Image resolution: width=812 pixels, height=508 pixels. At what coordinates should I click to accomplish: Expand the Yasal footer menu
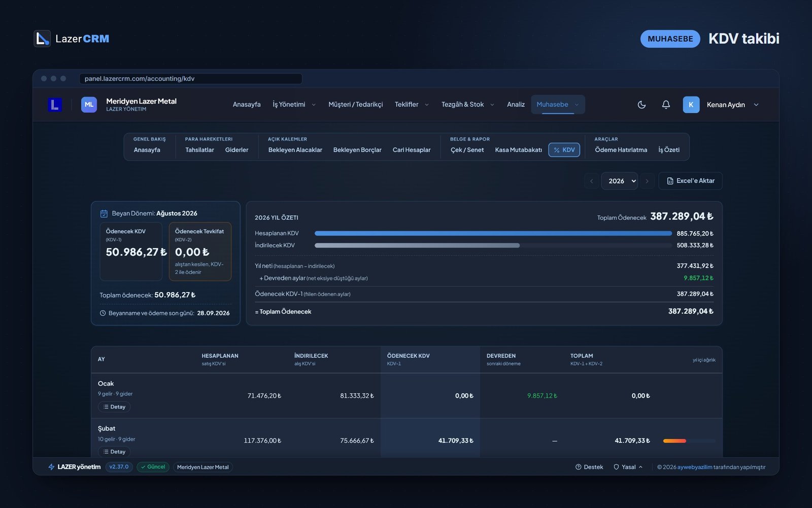point(628,467)
